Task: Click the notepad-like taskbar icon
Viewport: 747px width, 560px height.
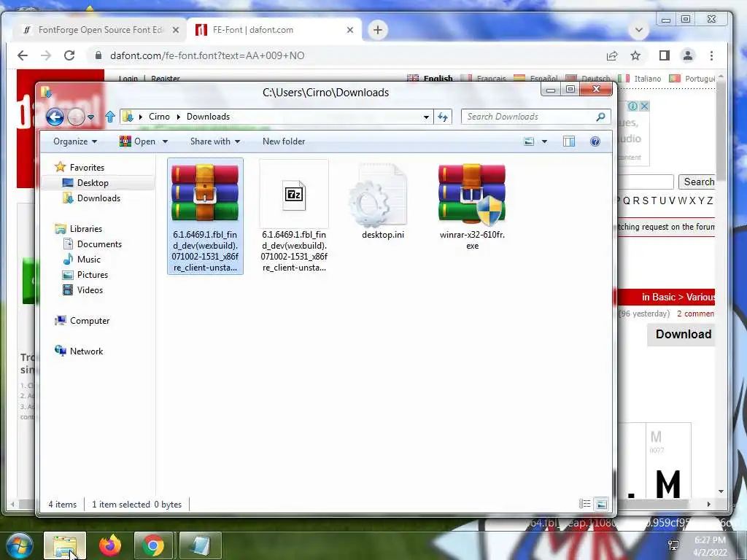Action: [x=200, y=545]
